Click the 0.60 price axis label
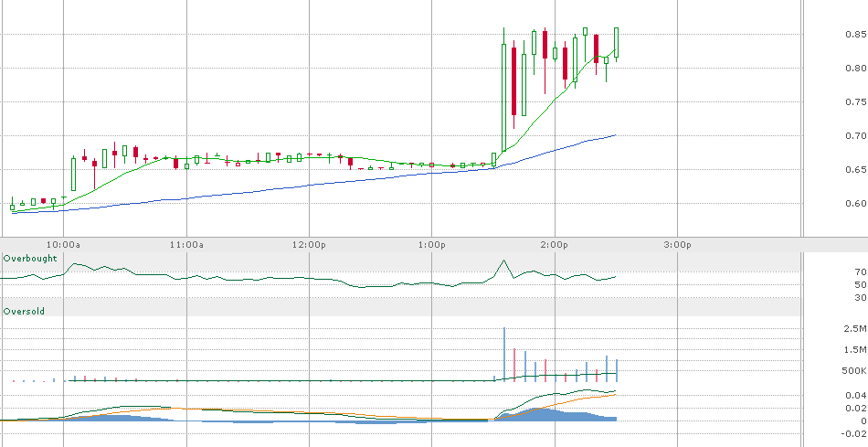This screenshot has height=447, width=868. (x=855, y=203)
